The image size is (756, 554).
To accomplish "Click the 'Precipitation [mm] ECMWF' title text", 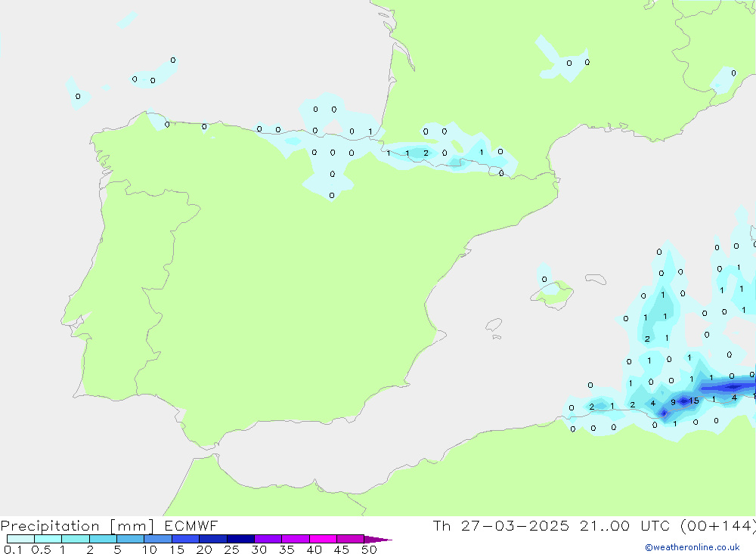I will 110,526.
